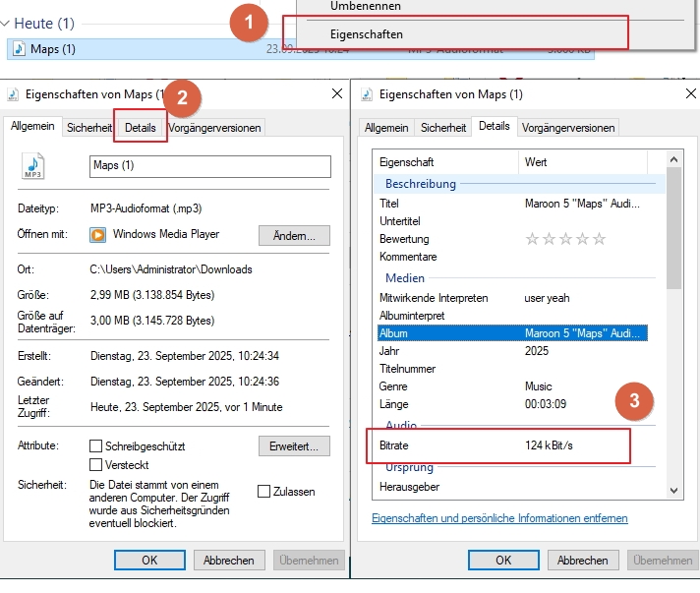This screenshot has height=593, width=700.
Task: Click the Dateityp value MP3-Audioformat (.mp3)
Action: pos(146,208)
